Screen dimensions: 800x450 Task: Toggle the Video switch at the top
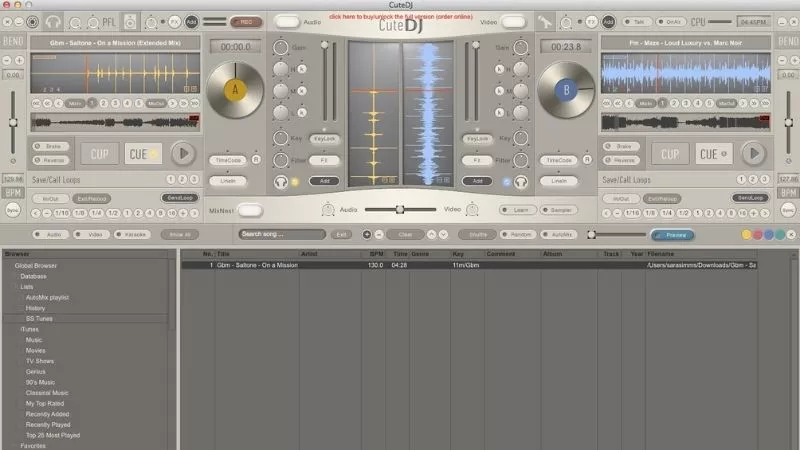click(513, 22)
